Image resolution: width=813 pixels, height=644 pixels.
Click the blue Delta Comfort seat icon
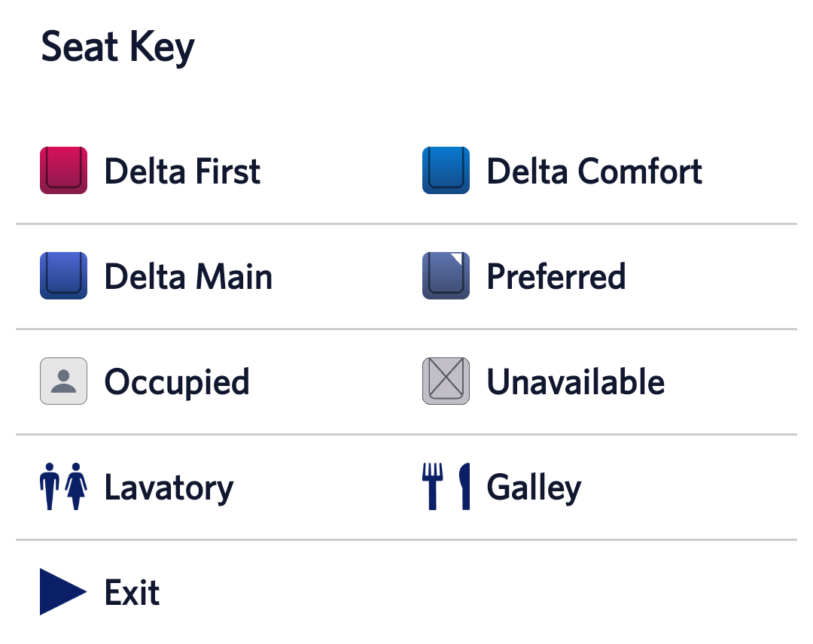click(446, 170)
